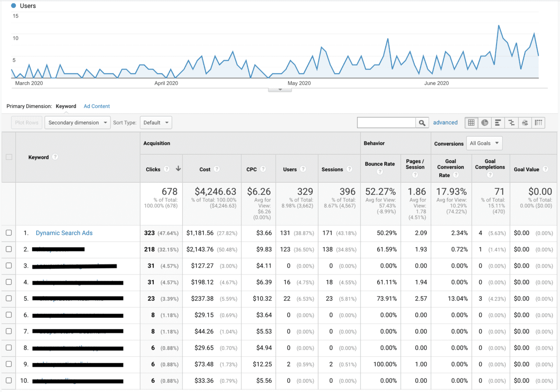This screenshot has height=392, width=560.
Task: Check the select-all checkbox in the table header
Action: point(8,157)
